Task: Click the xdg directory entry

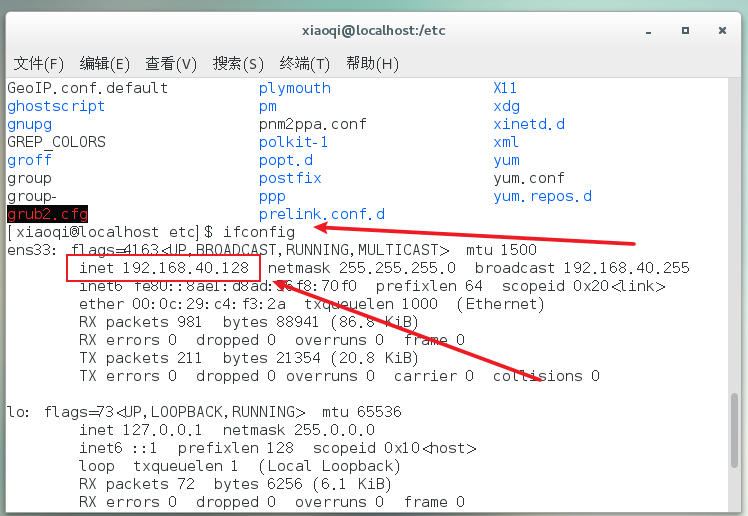Action: 506,106
